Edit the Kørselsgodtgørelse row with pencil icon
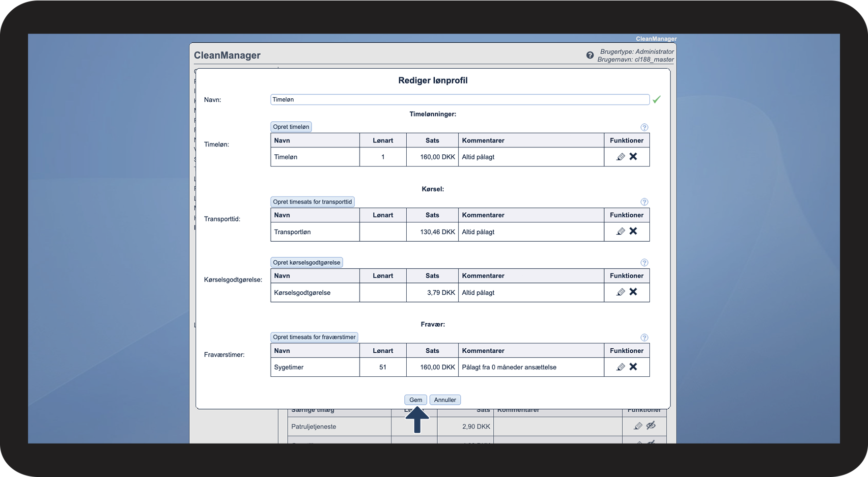Image resolution: width=868 pixels, height=477 pixels. click(620, 292)
